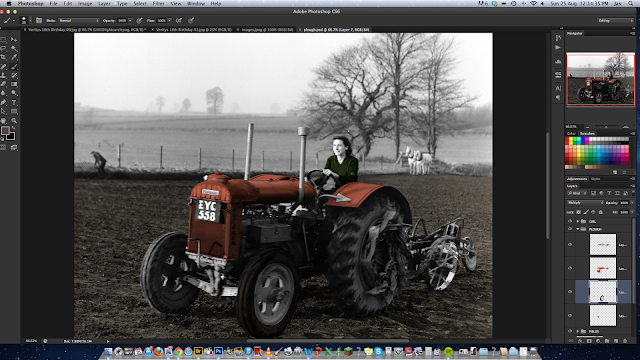
Task: Select the Move tool
Action: tap(14, 40)
